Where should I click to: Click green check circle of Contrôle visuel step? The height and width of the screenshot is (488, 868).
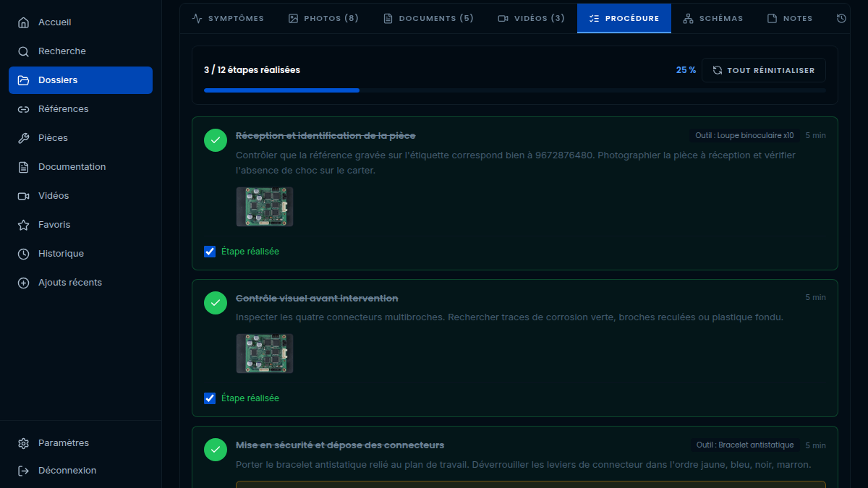coord(216,303)
